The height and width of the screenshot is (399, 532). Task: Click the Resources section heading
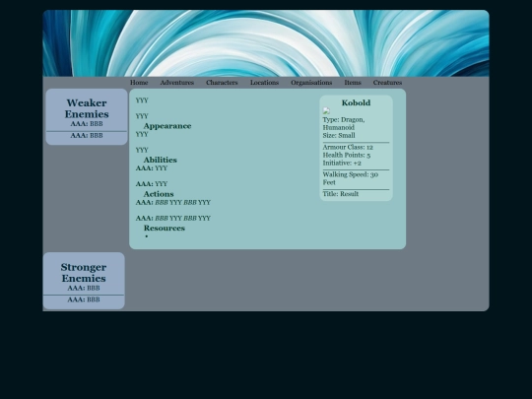(165, 228)
